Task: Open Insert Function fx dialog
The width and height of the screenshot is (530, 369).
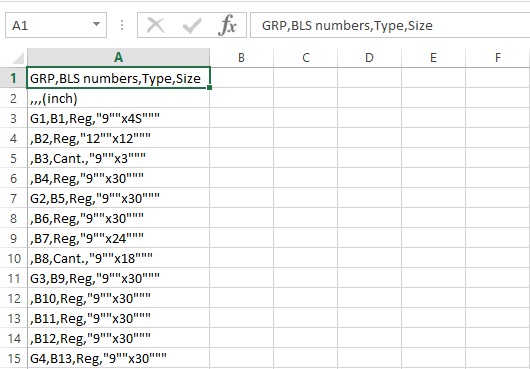Action: click(x=227, y=26)
